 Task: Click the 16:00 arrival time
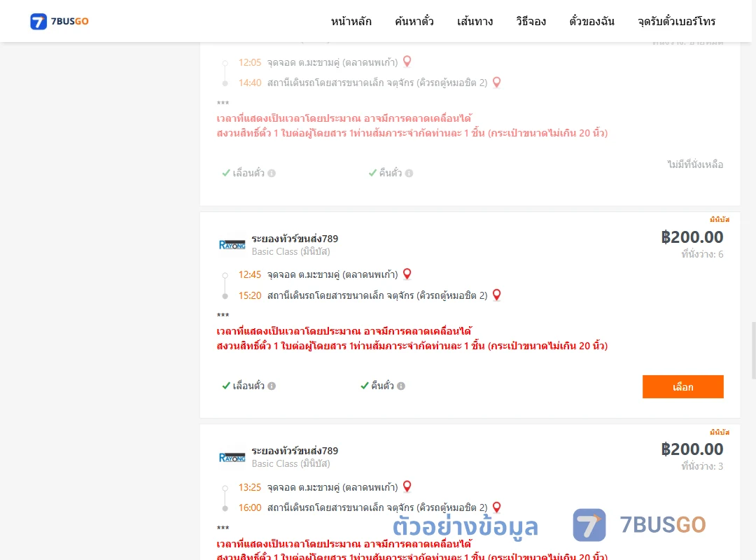click(250, 507)
